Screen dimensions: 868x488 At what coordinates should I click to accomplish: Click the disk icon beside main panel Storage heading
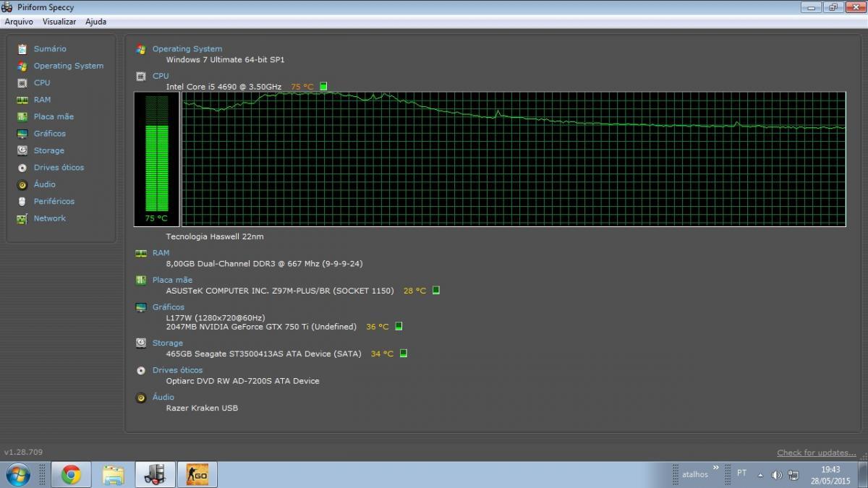point(141,343)
